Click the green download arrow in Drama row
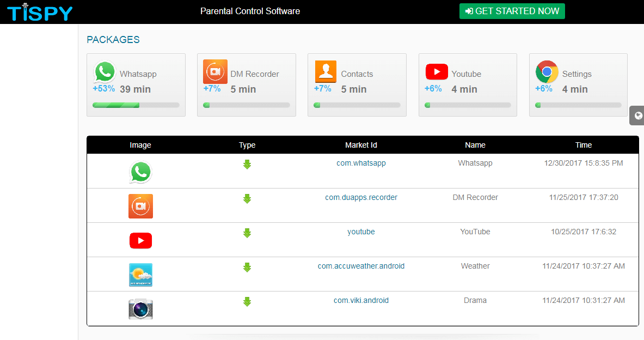Viewport: 644px width, 340px height. click(x=247, y=302)
